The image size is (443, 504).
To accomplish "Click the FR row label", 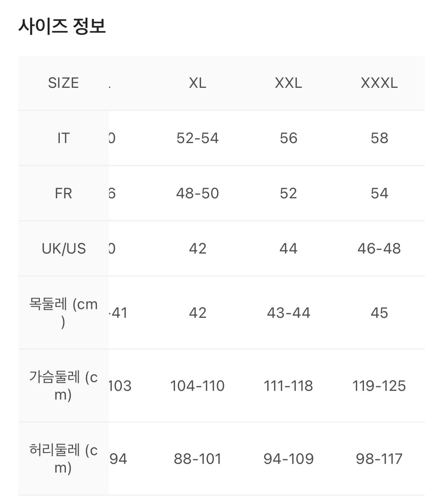I will [63, 193].
